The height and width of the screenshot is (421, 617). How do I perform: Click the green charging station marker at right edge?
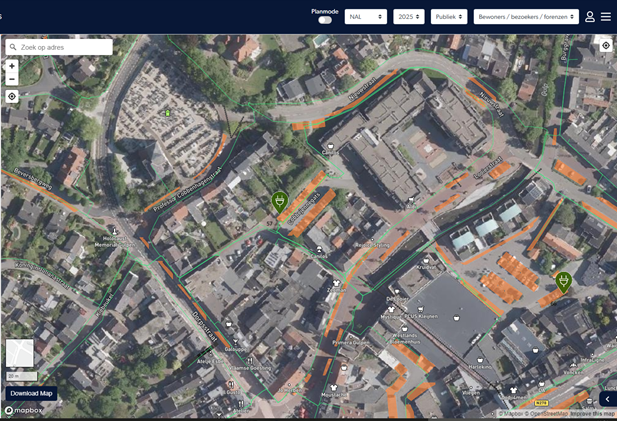coord(563,282)
